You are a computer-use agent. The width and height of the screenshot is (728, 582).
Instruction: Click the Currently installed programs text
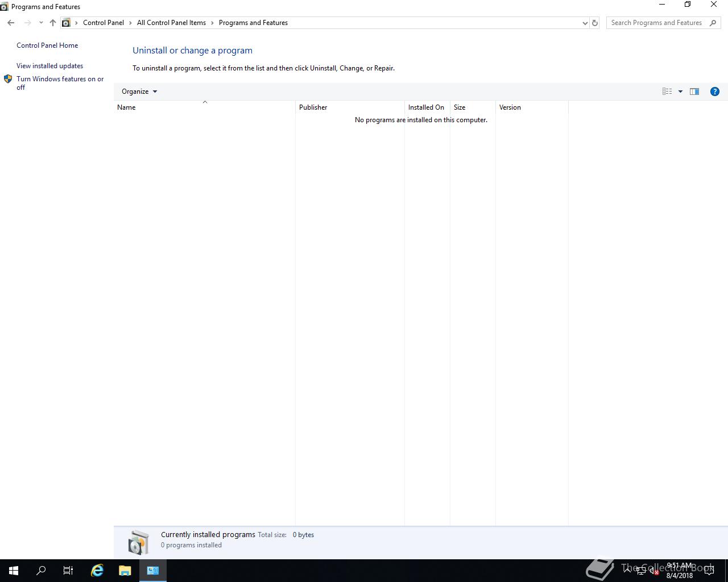(x=208, y=535)
